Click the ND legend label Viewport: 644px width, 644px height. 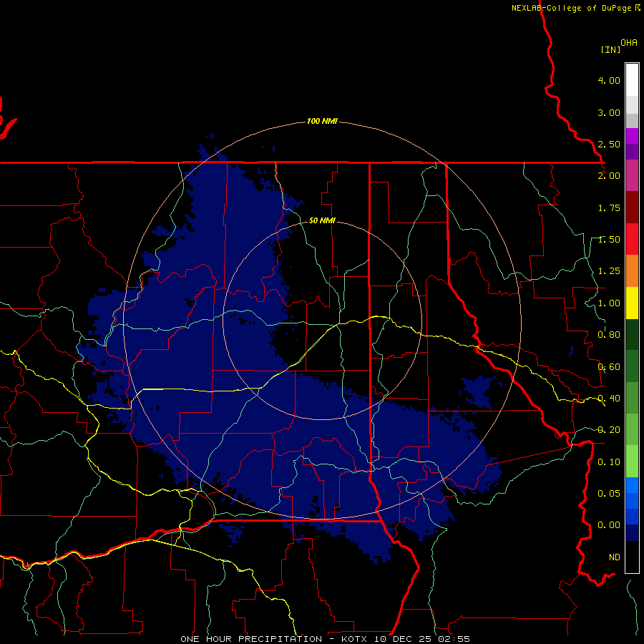click(615, 557)
